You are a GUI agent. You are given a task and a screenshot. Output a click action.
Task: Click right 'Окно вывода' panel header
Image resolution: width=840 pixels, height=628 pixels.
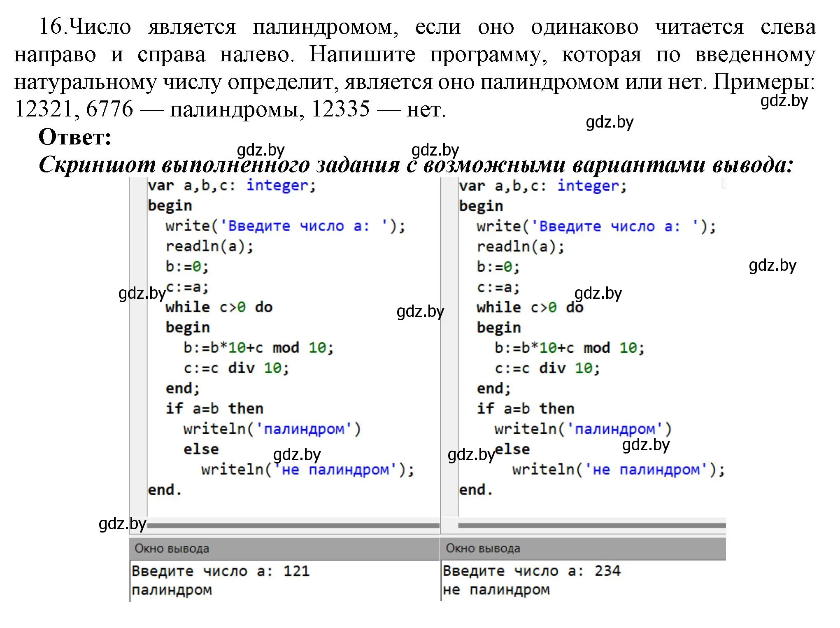(x=584, y=549)
